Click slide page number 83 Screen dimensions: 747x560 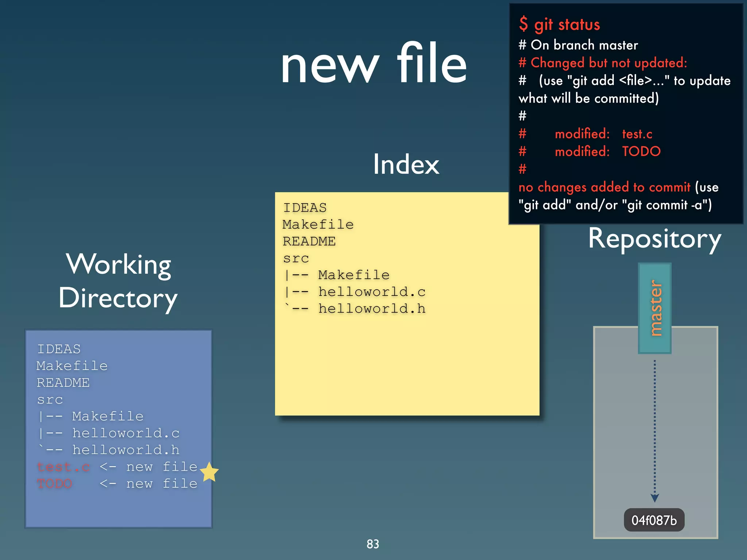(x=373, y=544)
